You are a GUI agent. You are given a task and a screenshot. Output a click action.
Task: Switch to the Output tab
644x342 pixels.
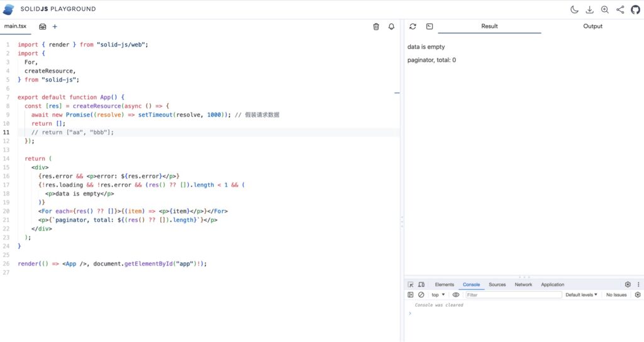pos(592,26)
